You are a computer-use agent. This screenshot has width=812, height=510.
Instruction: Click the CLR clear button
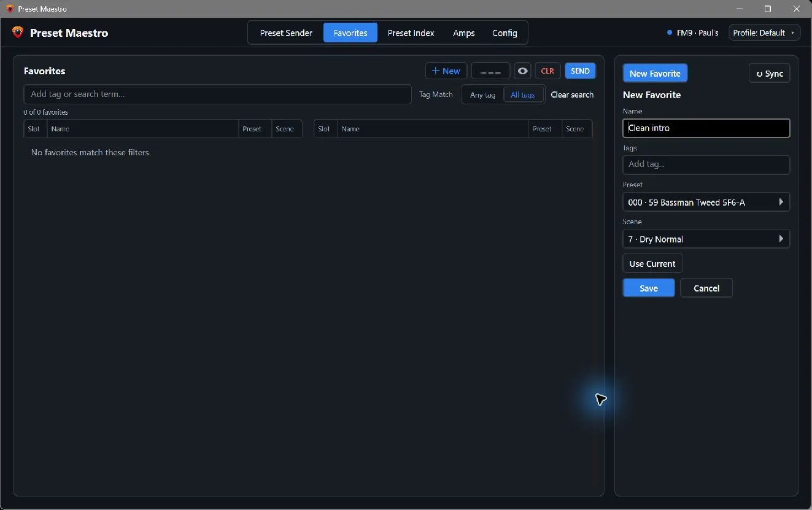[547, 71]
